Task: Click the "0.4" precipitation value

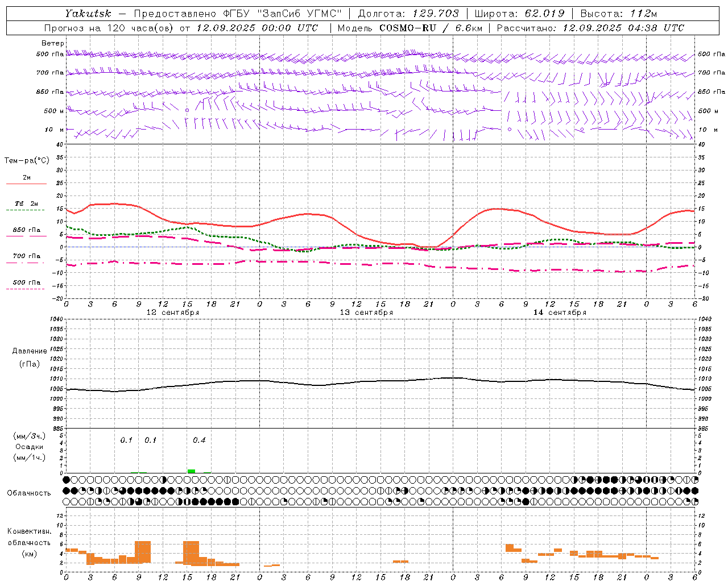Action: pos(199,440)
